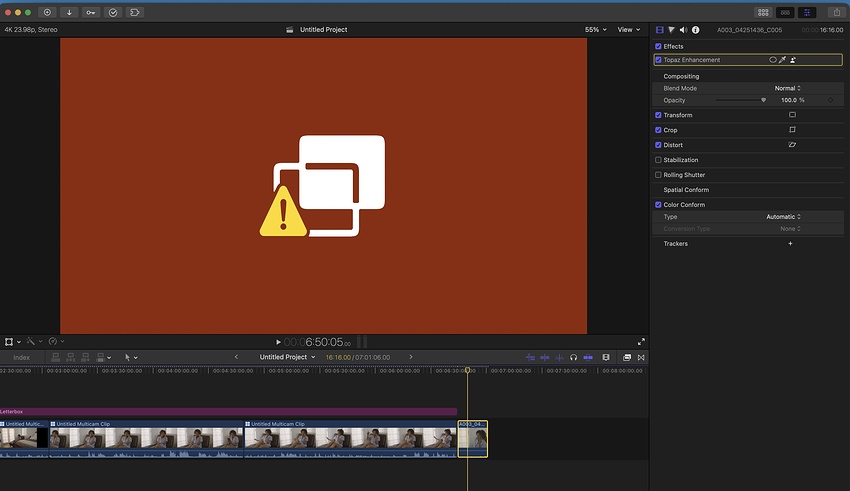Add a tracker with the plus icon
Viewport: 850px width, 491px height.
[790, 243]
